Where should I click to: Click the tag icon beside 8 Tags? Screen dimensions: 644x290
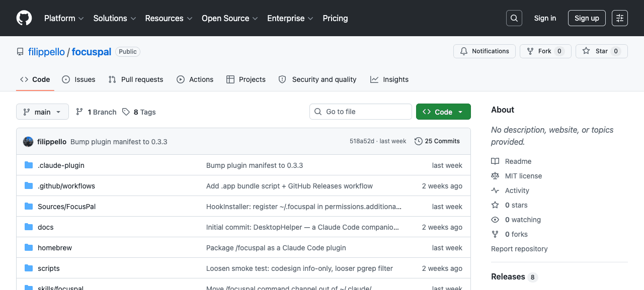(x=126, y=112)
